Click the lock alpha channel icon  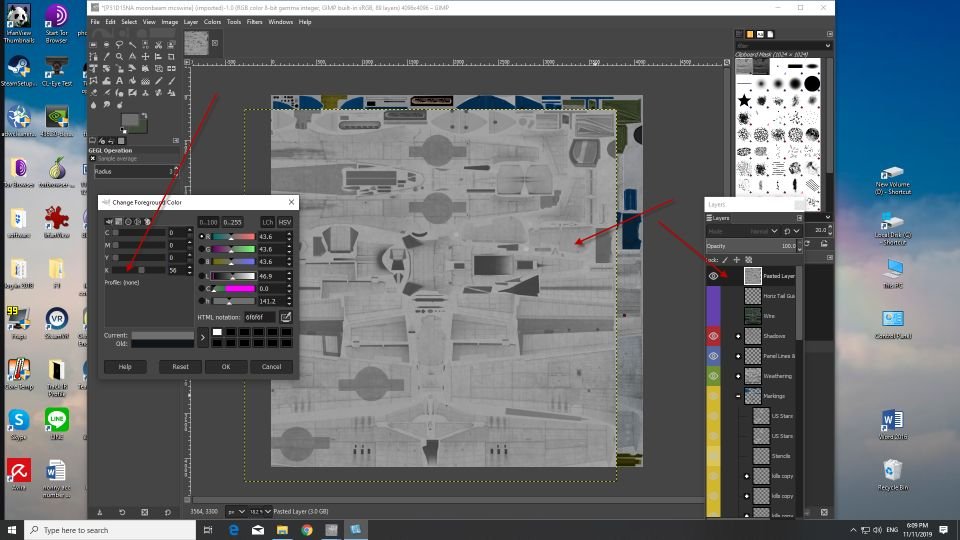[748, 260]
